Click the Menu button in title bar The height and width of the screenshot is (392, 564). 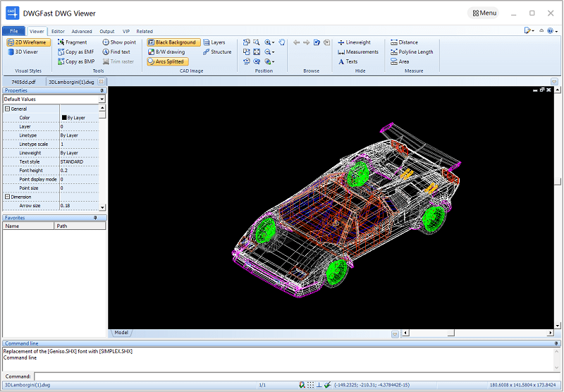[484, 13]
